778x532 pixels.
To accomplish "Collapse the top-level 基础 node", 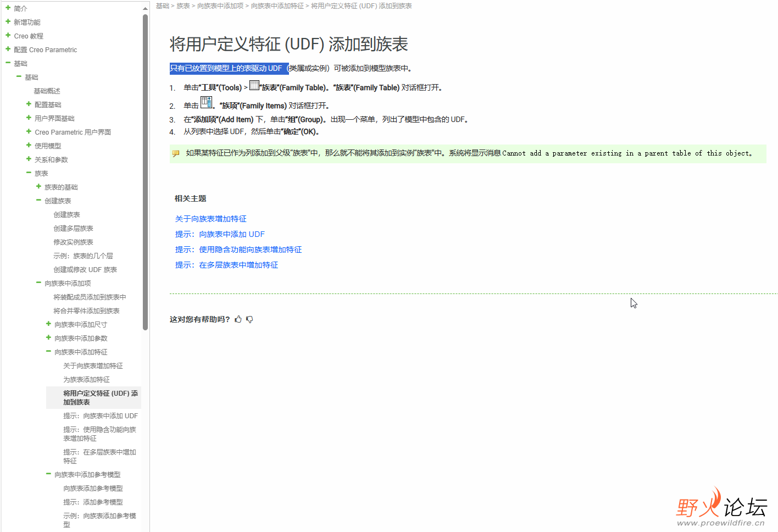I will click(x=8, y=63).
